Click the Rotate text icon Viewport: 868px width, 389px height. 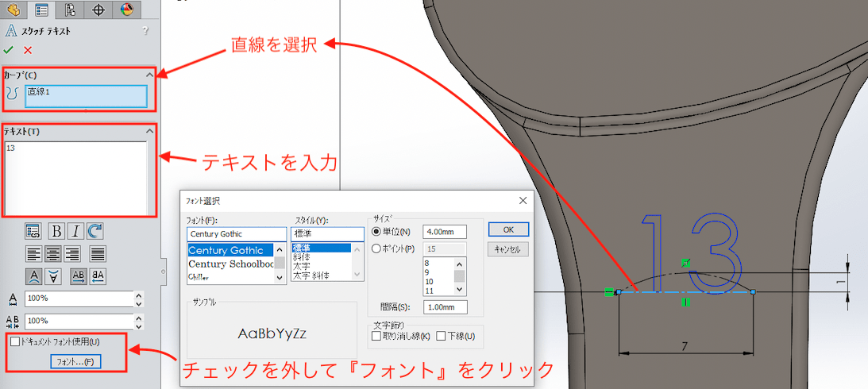[x=95, y=231]
